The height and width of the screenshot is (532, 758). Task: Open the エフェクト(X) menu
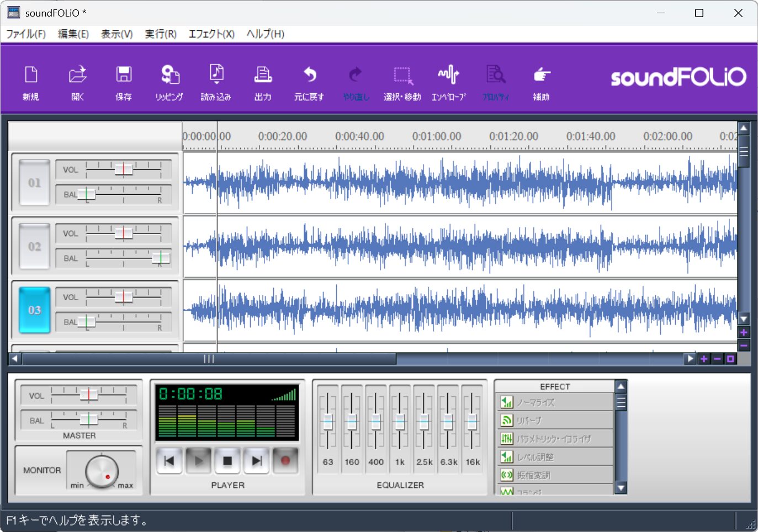[211, 34]
